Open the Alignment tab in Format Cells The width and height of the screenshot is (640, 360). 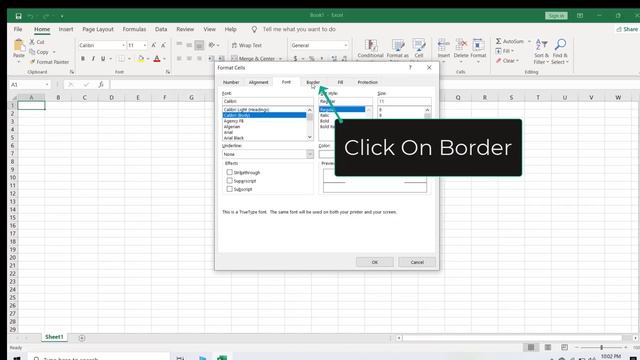coord(258,82)
